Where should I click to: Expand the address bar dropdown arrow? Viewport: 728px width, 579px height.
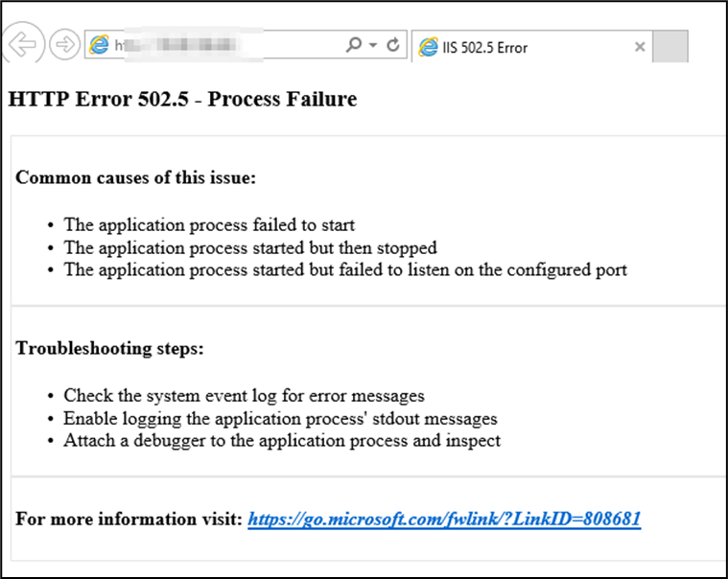373,45
